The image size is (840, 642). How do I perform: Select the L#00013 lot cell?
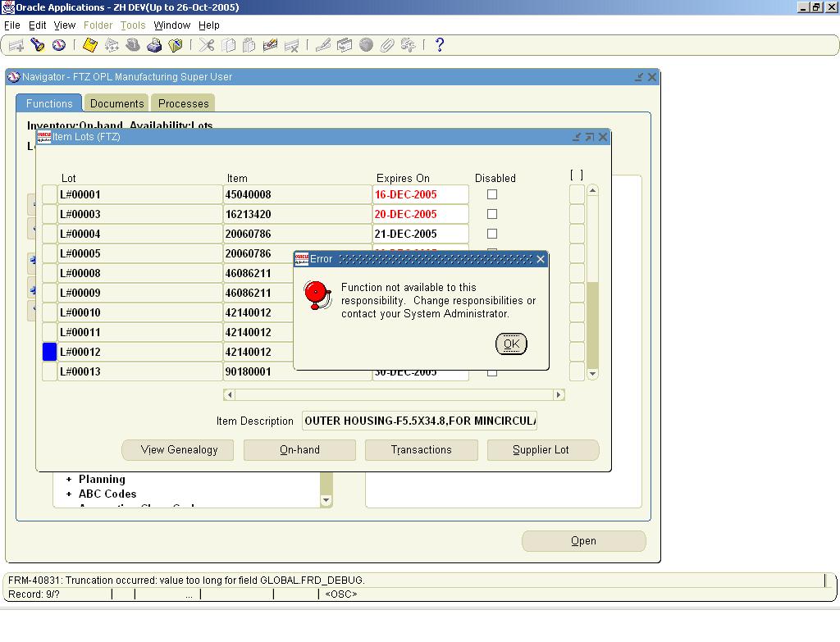[x=139, y=371]
